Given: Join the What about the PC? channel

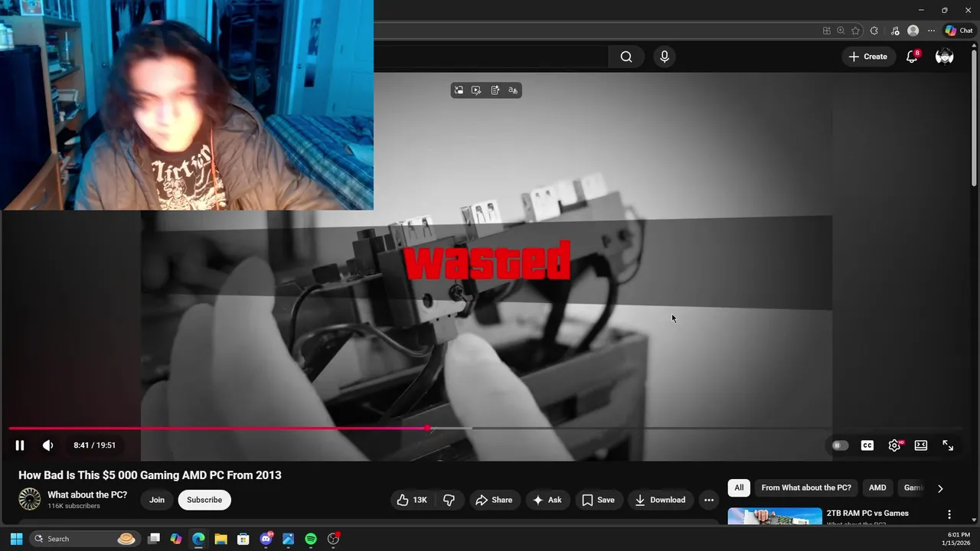Looking at the screenshot, I should tap(157, 500).
